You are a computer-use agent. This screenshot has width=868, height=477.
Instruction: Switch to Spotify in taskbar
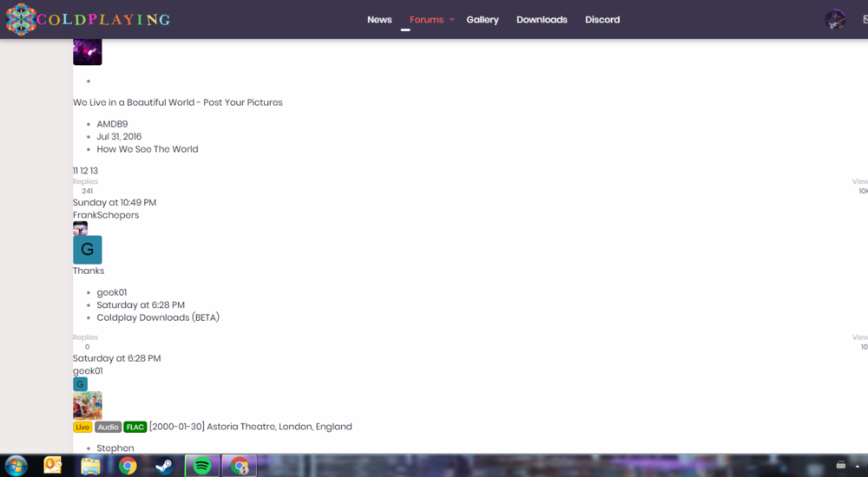point(202,466)
